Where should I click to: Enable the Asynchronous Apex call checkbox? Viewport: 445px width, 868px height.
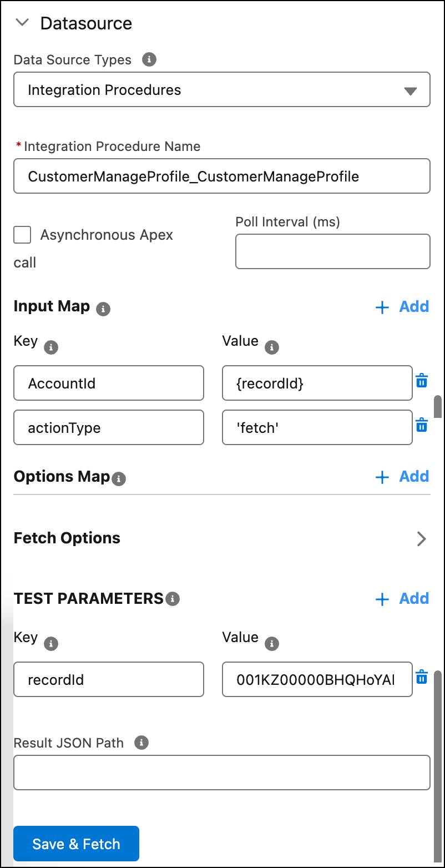(22, 235)
